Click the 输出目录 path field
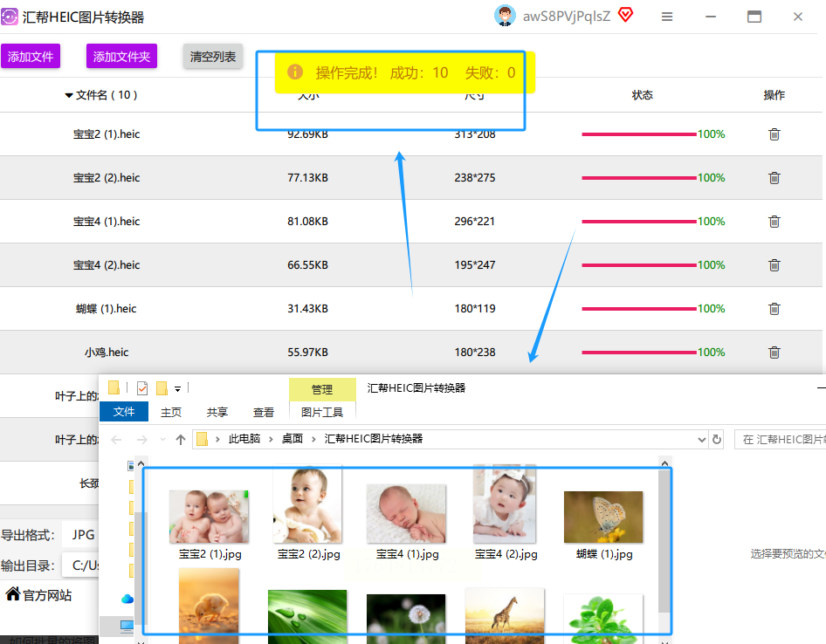 pyautogui.click(x=80, y=565)
